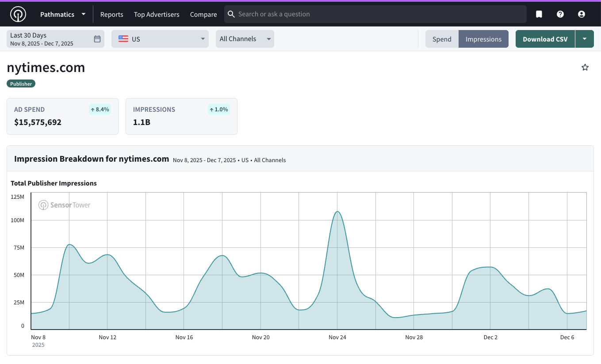This screenshot has width=601, height=364.
Task: Click the $15,575,692 ad spend value
Action: 38,122
